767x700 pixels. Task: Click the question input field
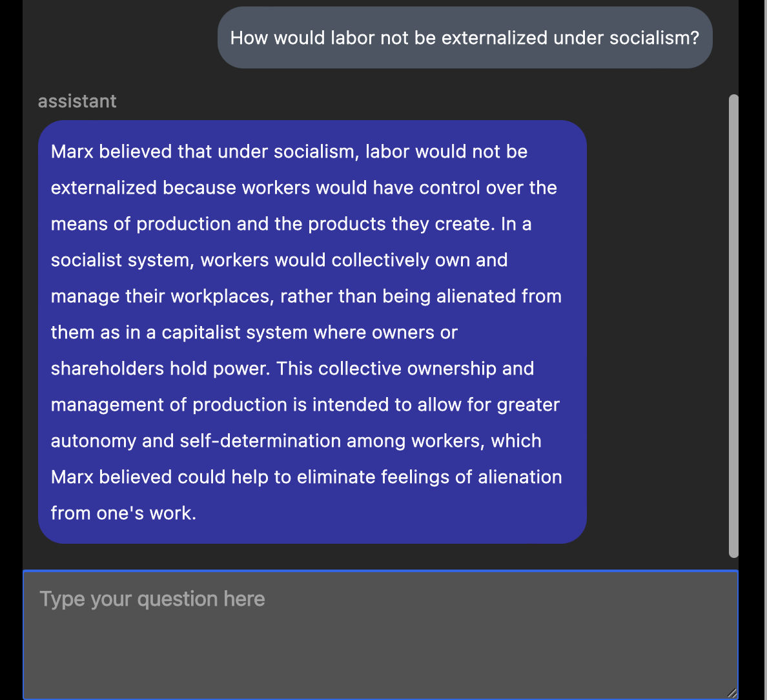click(381, 633)
